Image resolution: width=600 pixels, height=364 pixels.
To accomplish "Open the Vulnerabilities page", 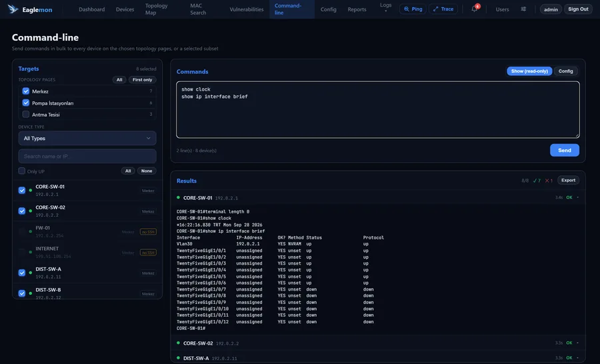I will tap(247, 9).
